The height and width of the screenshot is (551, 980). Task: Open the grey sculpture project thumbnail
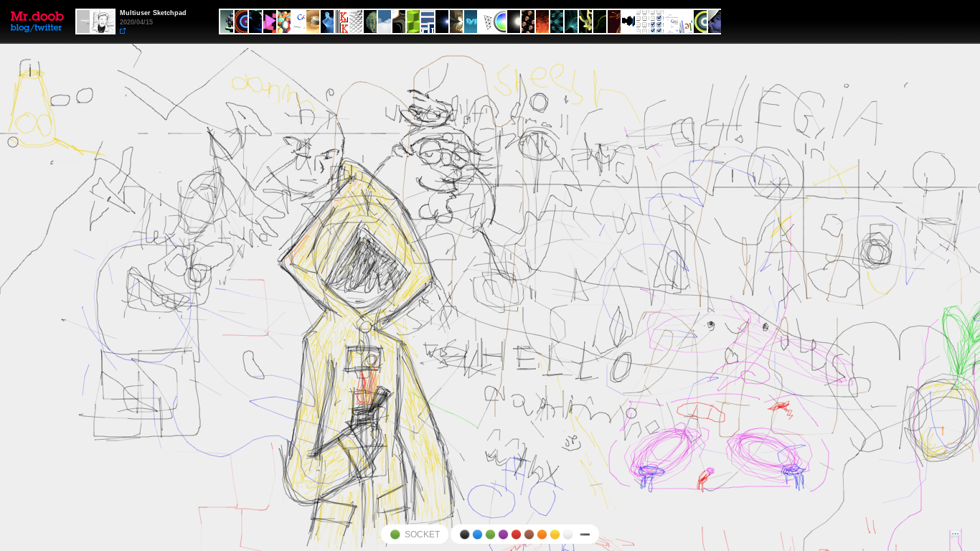227,22
